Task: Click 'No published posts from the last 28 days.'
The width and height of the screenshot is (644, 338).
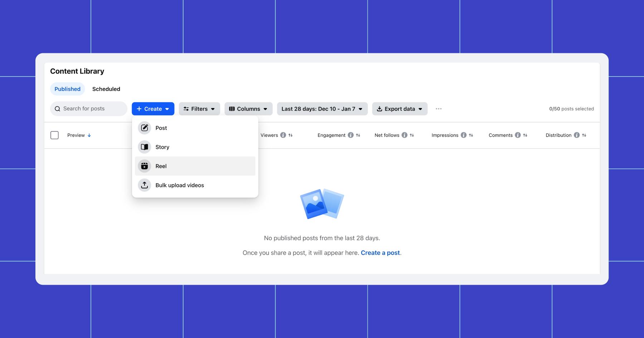Action: 322,238
